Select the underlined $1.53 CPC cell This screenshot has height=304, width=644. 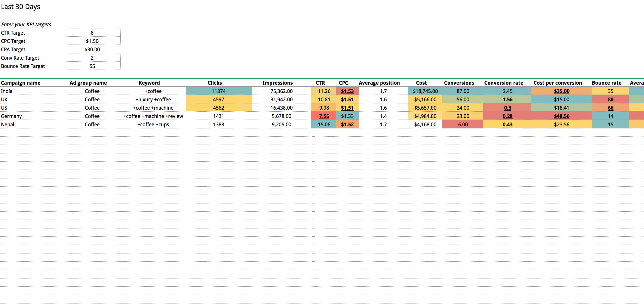[x=347, y=91]
